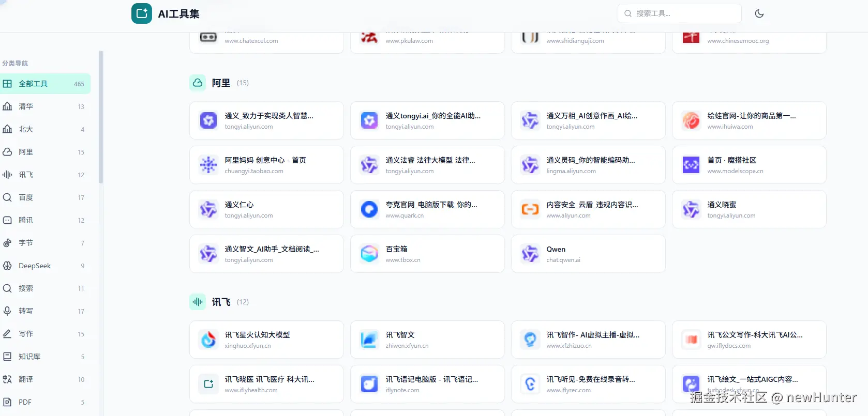The height and width of the screenshot is (416, 868).
Task: Click the 魔搭社区 card icon
Action: click(691, 165)
